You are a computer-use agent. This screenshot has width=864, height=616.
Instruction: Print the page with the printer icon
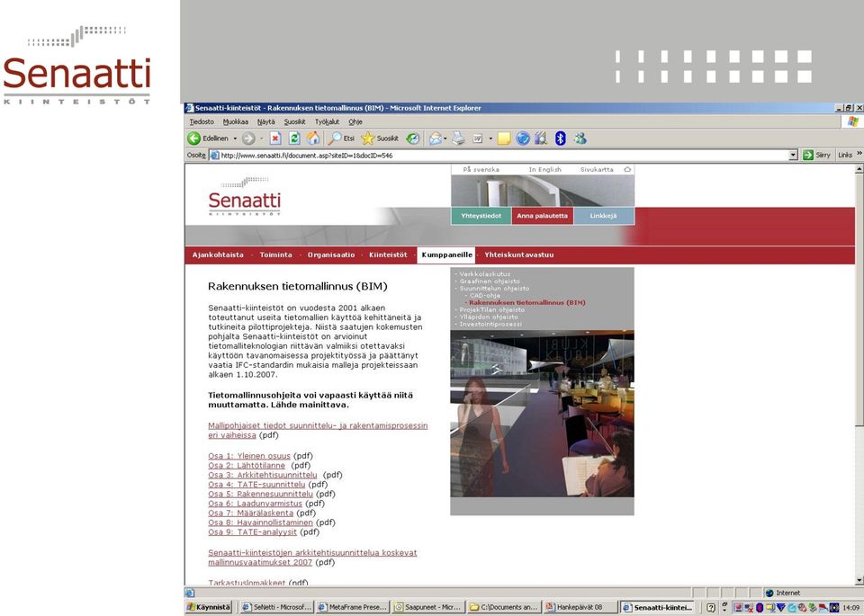click(x=458, y=138)
